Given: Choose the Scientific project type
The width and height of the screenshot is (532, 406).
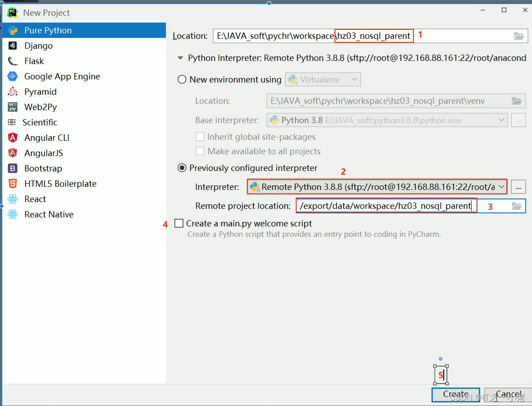Looking at the screenshot, I should (x=84, y=122).
